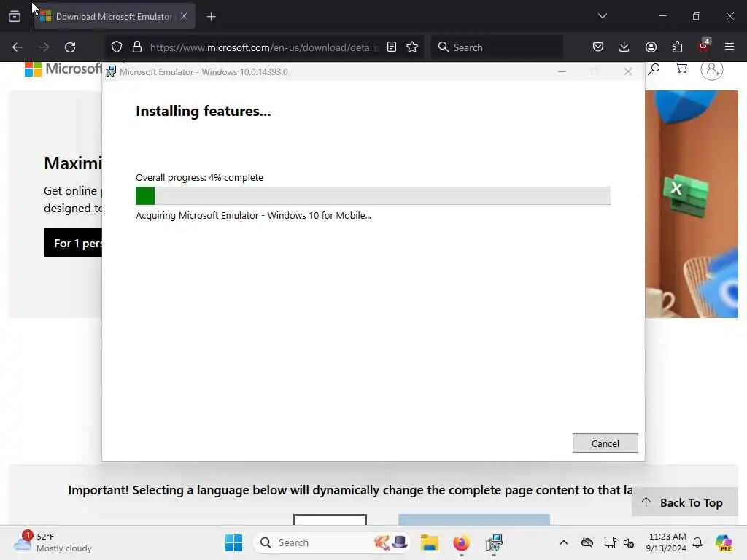Open File Explorer from the taskbar
Viewport: 747px width, 560px height.
[x=429, y=542]
